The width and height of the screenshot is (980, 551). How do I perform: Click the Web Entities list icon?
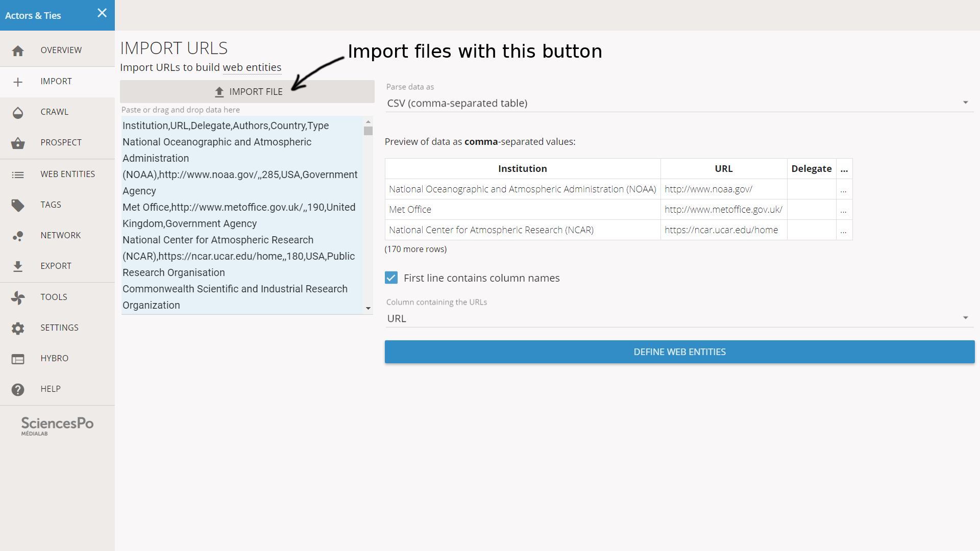point(18,174)
